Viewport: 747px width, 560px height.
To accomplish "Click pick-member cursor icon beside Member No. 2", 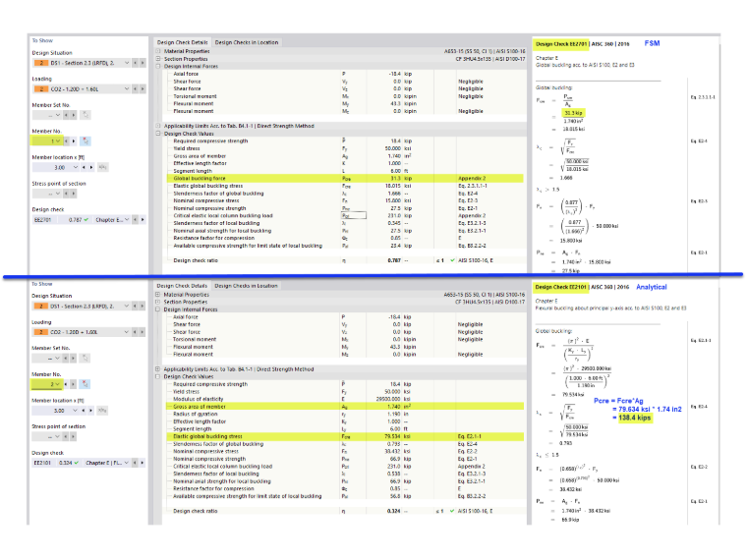I will pyautogui.click(x=85, y=384).
